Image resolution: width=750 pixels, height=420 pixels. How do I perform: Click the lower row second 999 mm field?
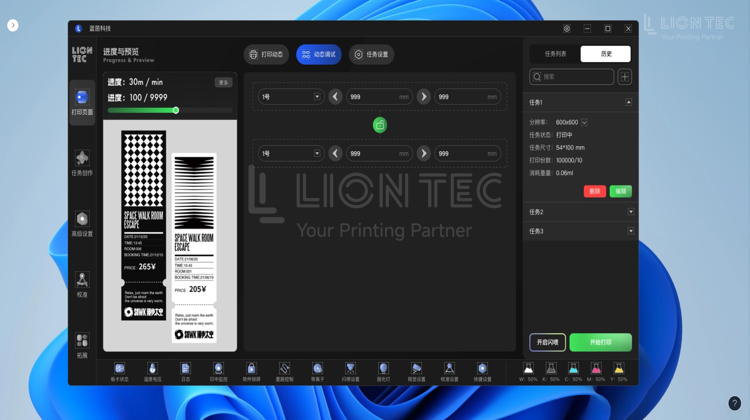tap(467, 154)
